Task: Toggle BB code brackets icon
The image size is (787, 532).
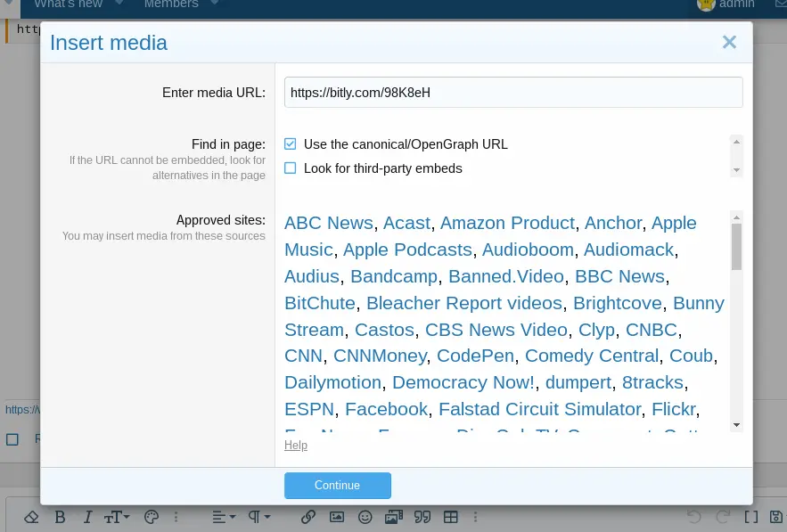Action: pos(750,517)
